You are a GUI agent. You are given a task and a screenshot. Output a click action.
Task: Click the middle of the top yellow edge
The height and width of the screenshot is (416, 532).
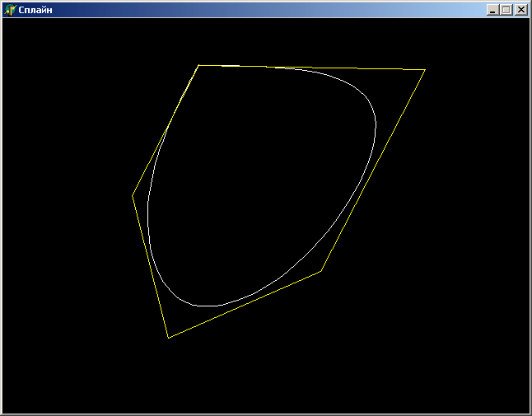311,68
